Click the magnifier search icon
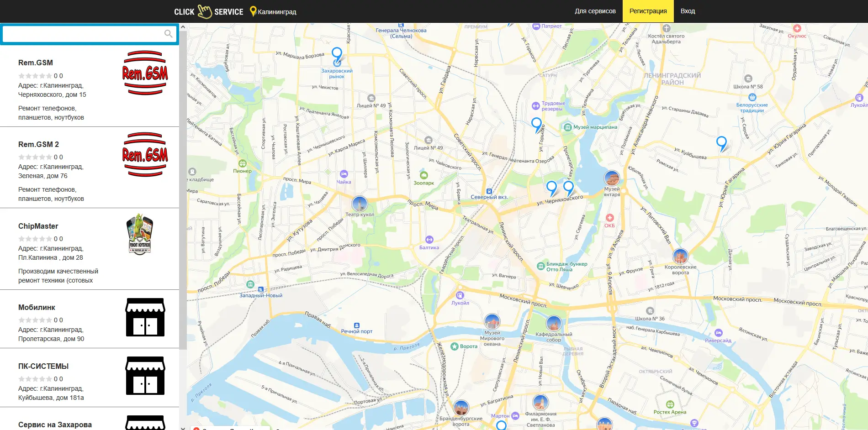Image resolution: width=868 pixels, height=430 pixels. click(168, 34)
